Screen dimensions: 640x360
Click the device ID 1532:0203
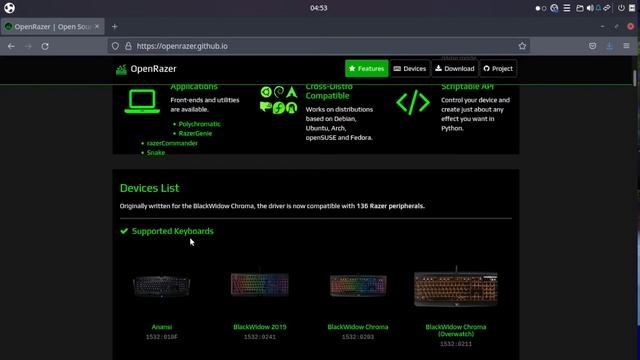[358, 337]
